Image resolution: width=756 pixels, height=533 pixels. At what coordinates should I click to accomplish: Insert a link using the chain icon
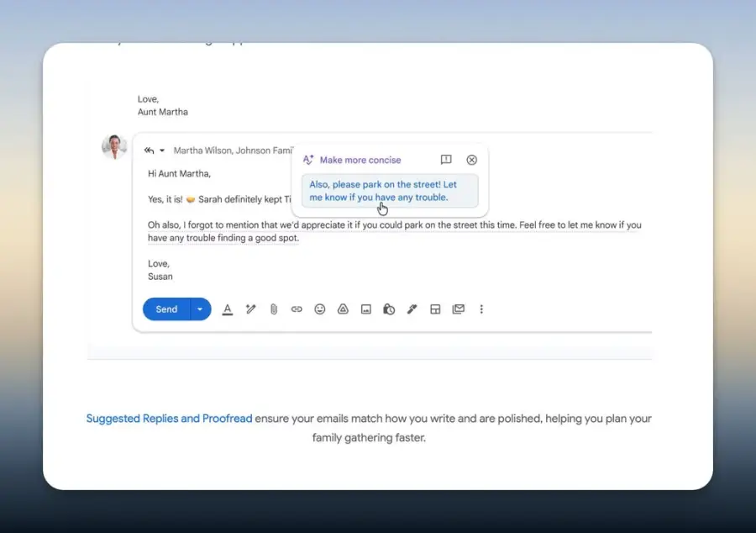click(x=297, y=309)
